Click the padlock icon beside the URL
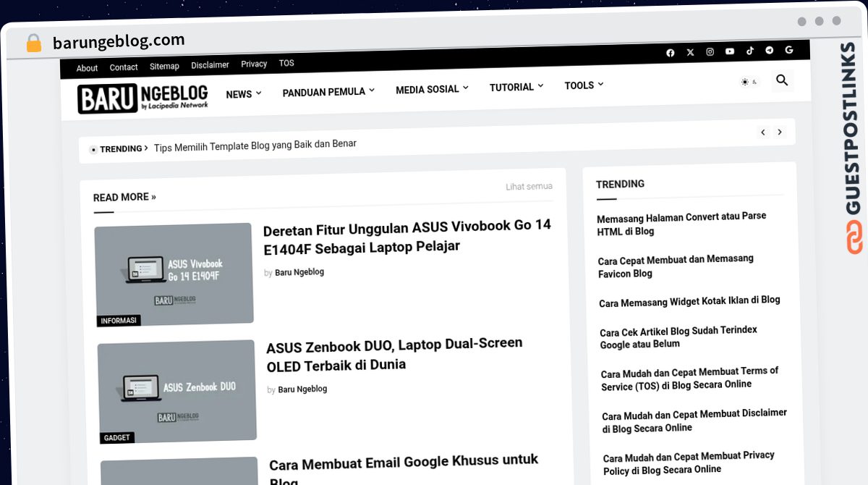The image size is (868, 485). (34, 43)
